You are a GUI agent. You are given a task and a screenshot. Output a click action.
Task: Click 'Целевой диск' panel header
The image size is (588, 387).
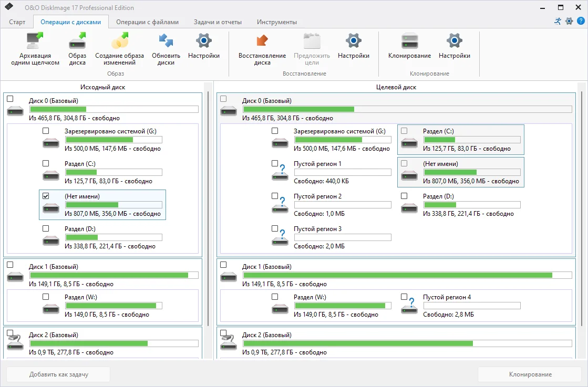click(x=396, y=87)
